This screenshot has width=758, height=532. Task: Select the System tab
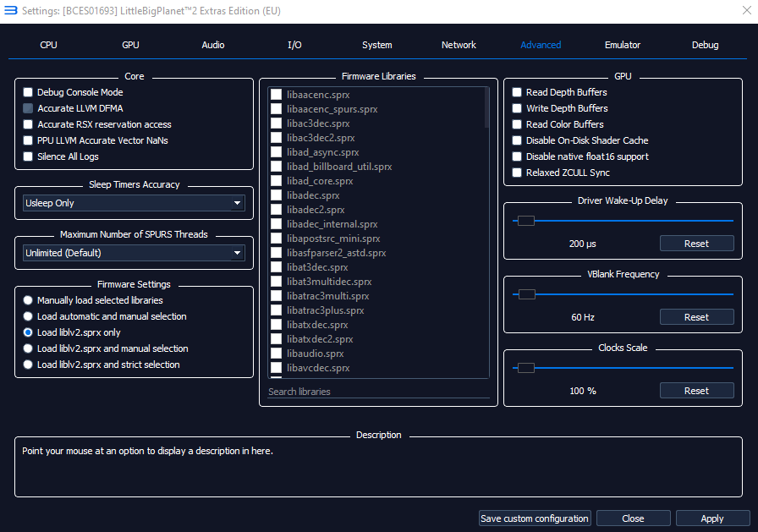[x=376, y=45]
